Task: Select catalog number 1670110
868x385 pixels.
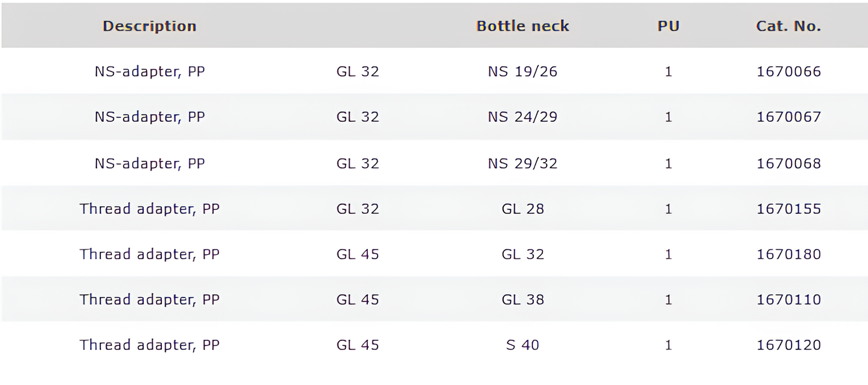Action: (788, 299)
